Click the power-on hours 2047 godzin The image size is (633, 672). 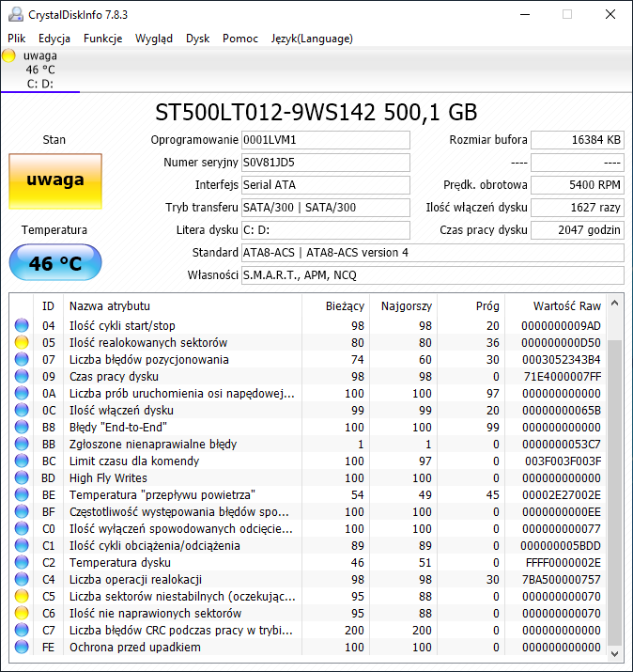(x=578, y=230)
